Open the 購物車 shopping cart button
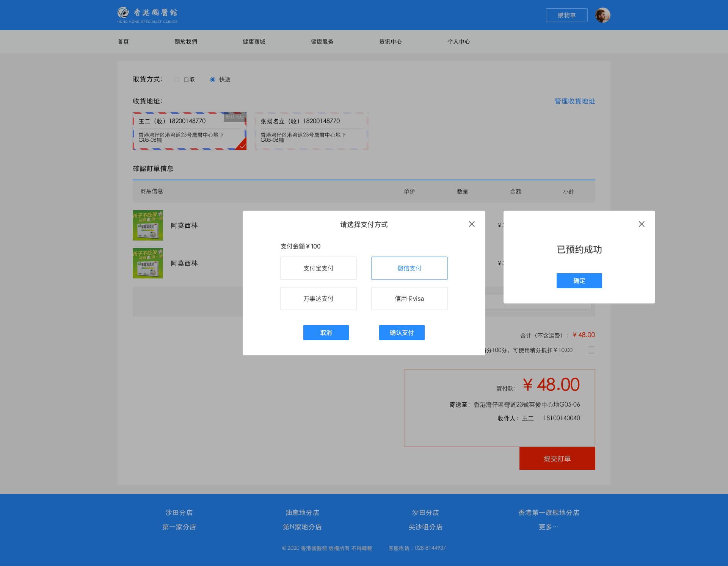This screenshot has height=566, width=728. point(567,15)
